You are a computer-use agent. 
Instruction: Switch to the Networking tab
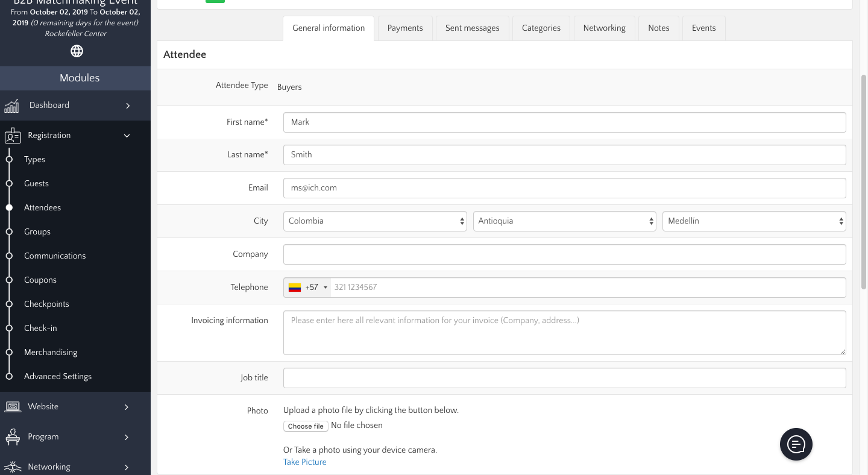pos(604,28)
